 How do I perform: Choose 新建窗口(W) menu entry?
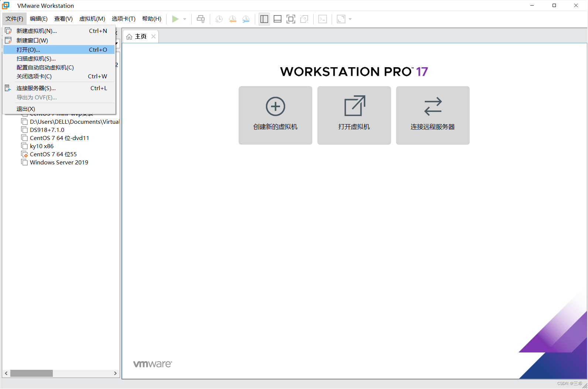(59, 41)
